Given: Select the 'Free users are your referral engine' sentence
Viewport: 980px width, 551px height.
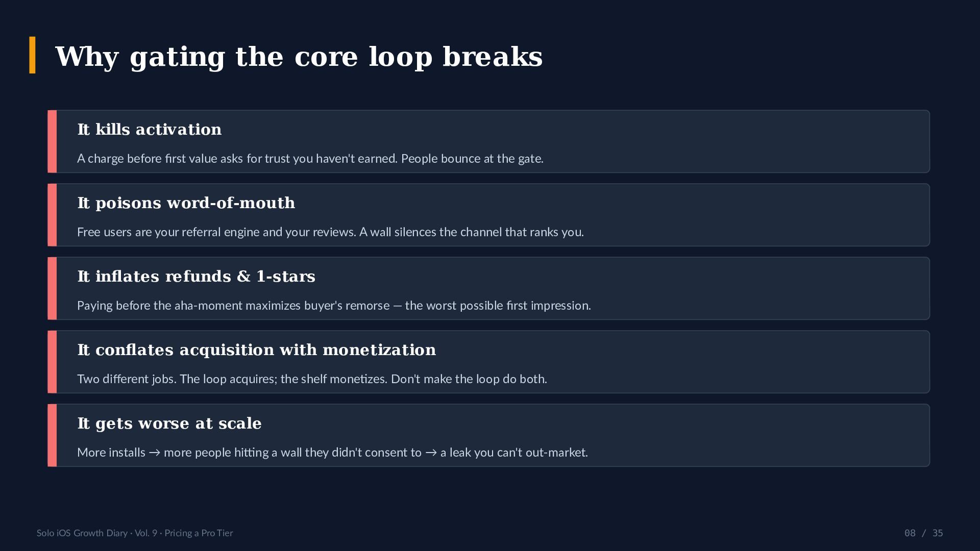Looking at the screenshot, I should pyautogui.click(x=330, y=232).
